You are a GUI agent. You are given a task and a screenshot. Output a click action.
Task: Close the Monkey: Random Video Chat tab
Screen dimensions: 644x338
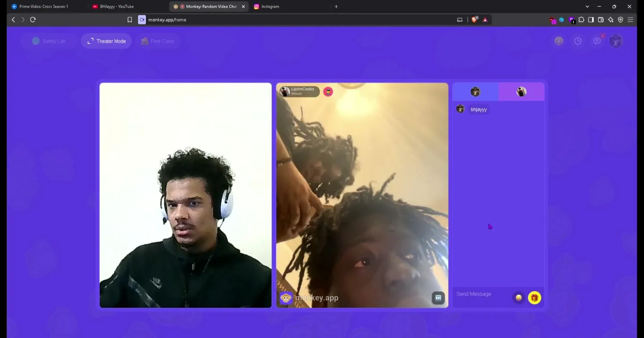243,7
